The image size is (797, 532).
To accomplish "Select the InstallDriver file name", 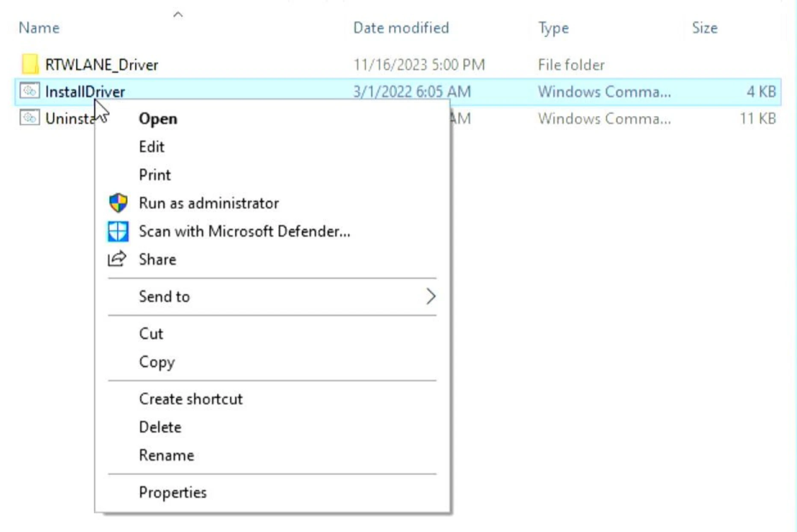I will point(85,92).
